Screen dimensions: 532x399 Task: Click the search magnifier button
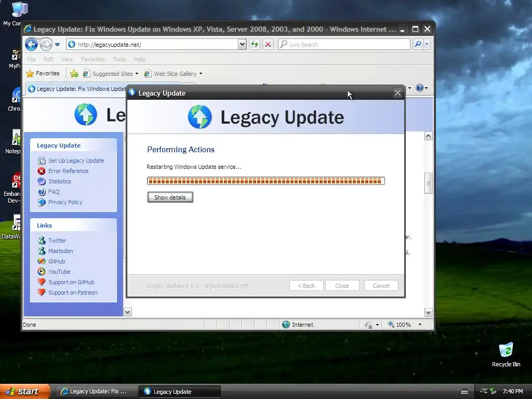point(418,44)
